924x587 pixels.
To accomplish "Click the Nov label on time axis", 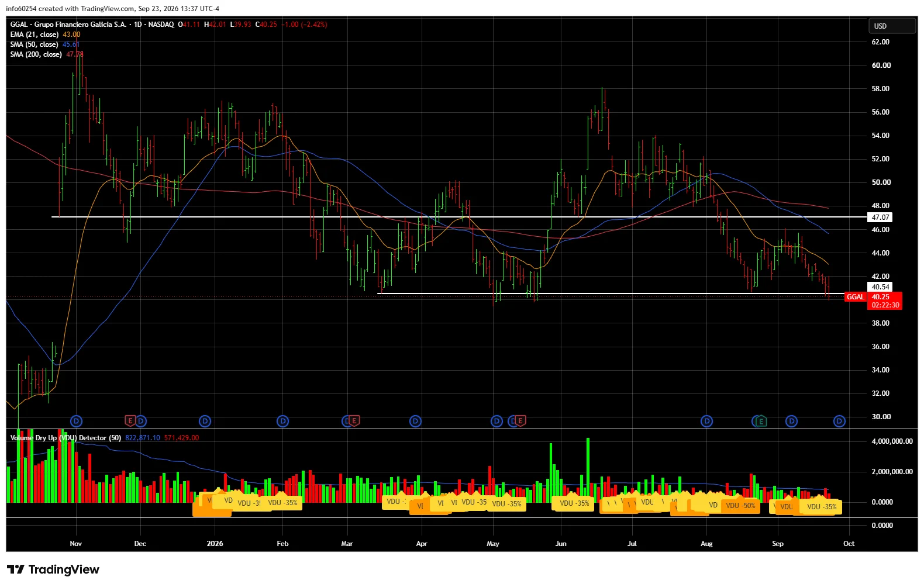I will pos(76,544).
